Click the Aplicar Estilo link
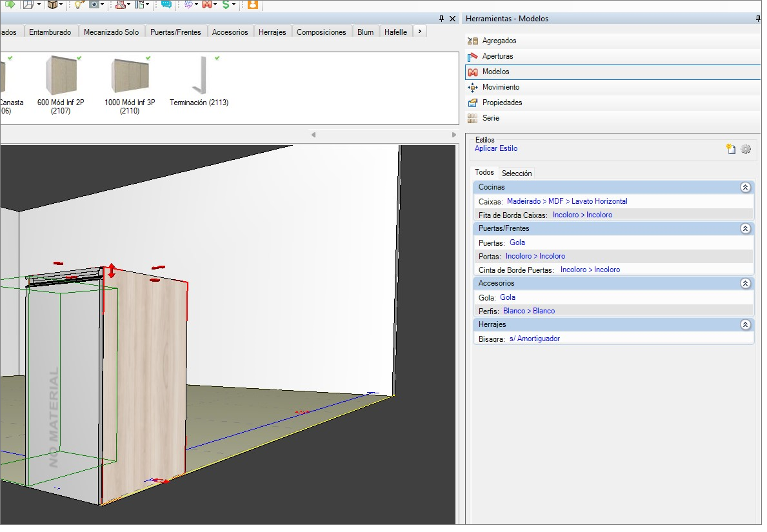Screen dimensions: 767x532 click(x=496, y=149)
